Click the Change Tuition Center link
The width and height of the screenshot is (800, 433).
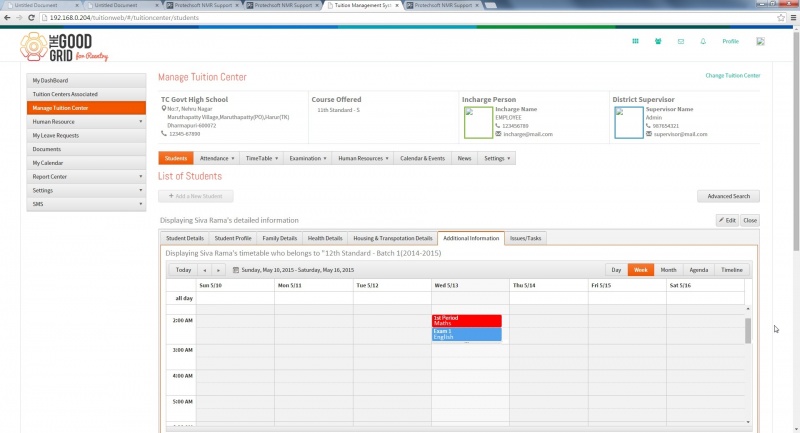point(733,75)
